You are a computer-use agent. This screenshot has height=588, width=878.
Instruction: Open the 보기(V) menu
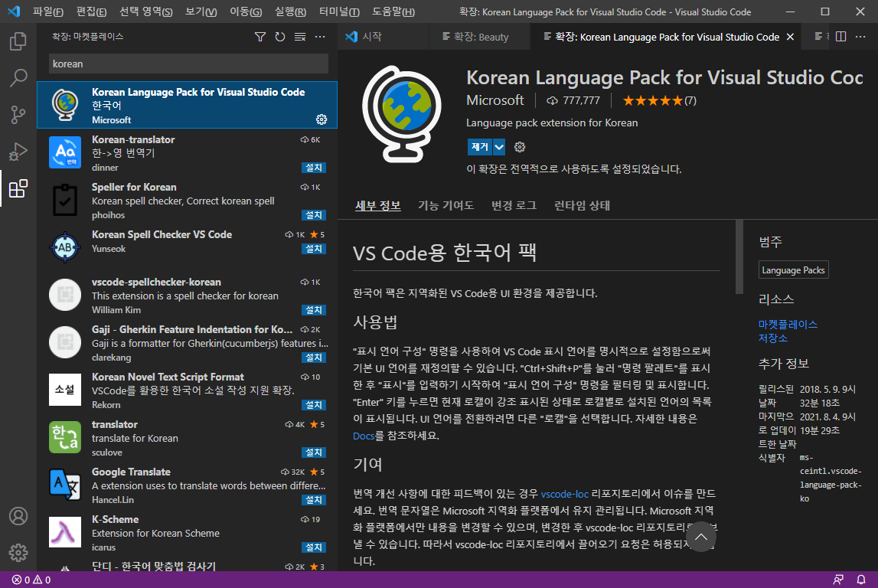coord(201,11)
